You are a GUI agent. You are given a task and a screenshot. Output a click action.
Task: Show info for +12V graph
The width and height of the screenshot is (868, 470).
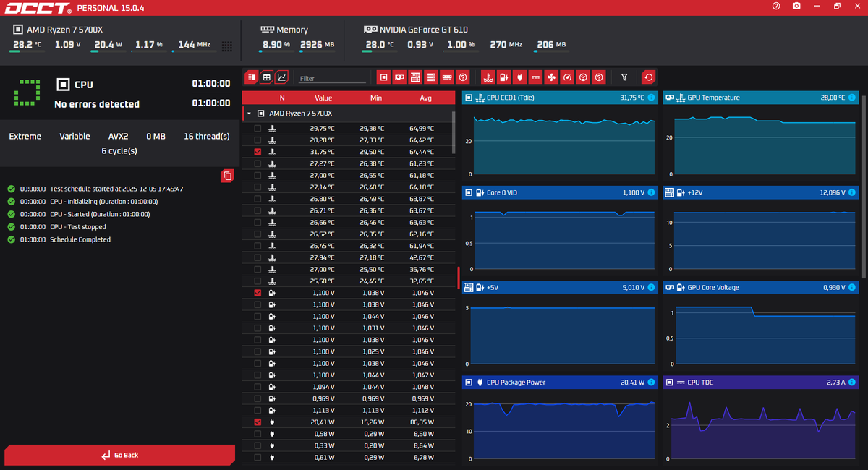click(x=851, y=192)
